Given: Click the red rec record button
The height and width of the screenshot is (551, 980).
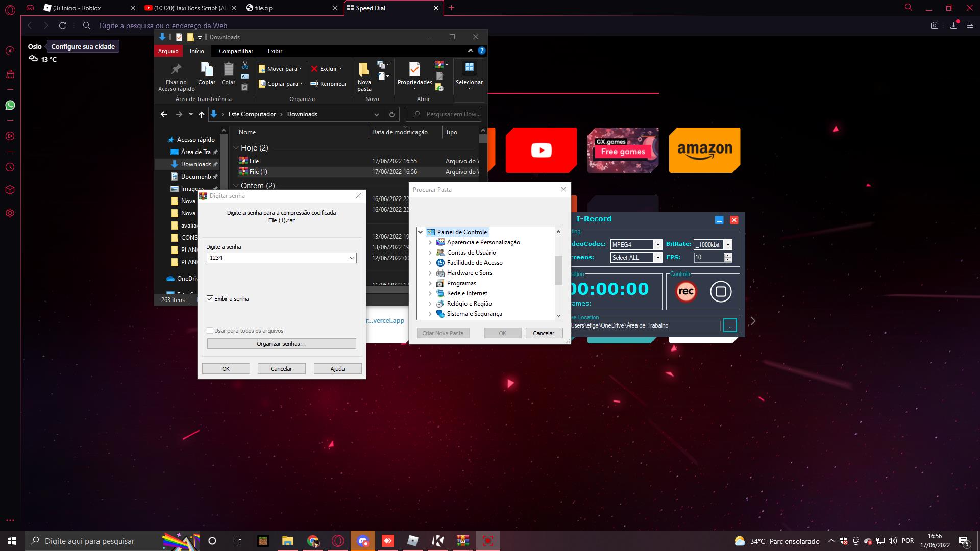Looking at the screenshot, I should click(x=686, y=291).
